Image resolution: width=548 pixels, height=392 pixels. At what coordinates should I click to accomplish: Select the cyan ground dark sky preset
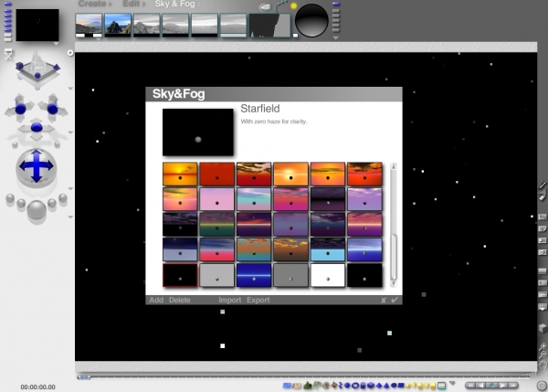point(328,249)
